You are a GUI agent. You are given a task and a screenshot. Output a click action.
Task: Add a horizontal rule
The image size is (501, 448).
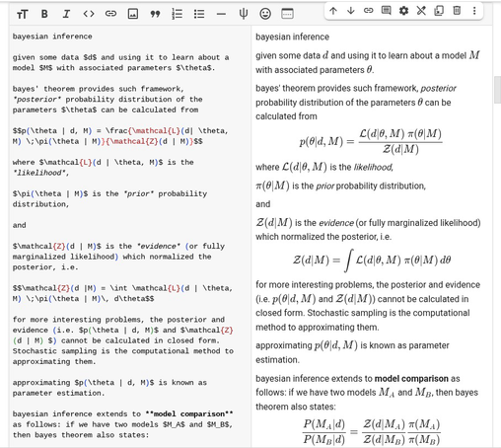[221, 14]
